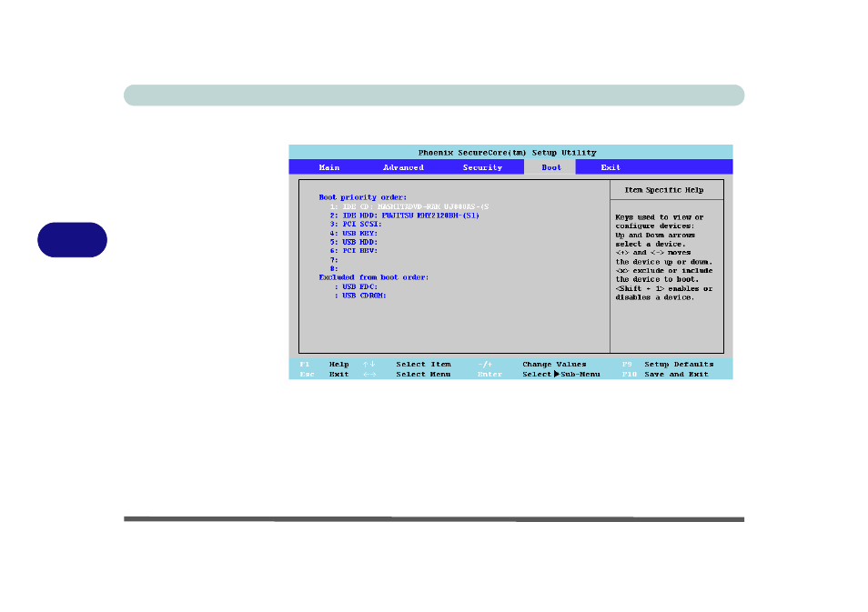
Task: Open the Main menu tab
Action: tap(328, 167)
